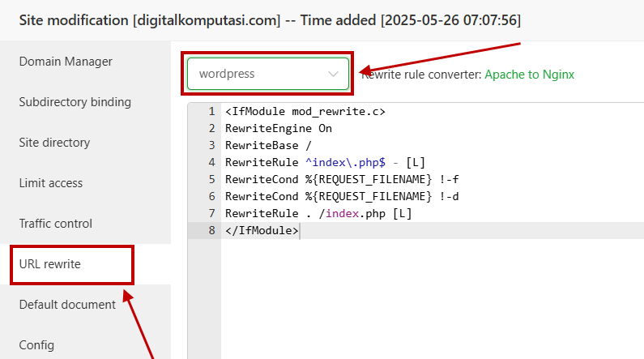Open the wordpress rewrite template dropdown
The height and width of the screenshot is (359, 644).
pyautogui.click(x=268, y=74)
